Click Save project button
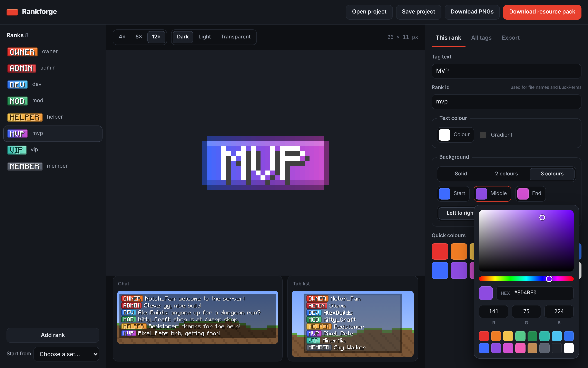Screen dimensions: 588x368 pyautogui.click(x=418, y=12)
